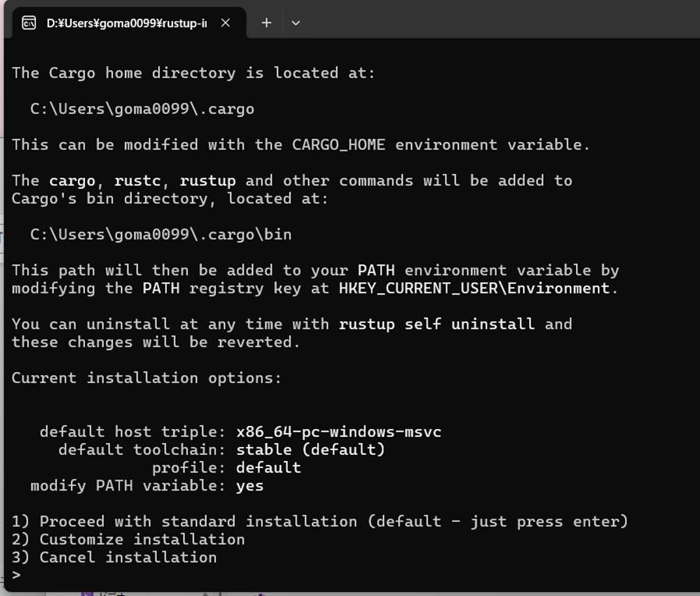
Task: Click the .cargo\bin directory path line
Action: point(161,234)
